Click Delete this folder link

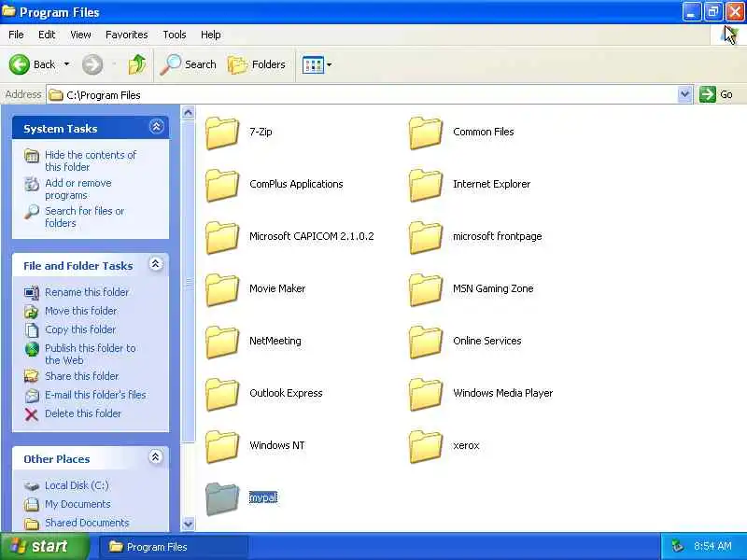click(x=83, y=413)
